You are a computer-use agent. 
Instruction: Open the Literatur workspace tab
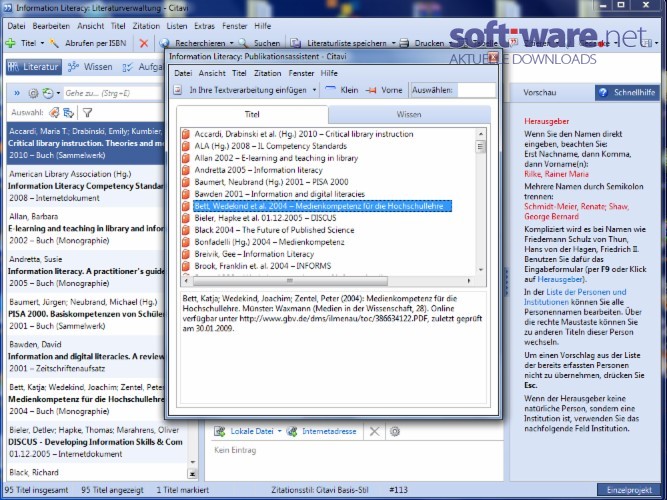point(34,67)
